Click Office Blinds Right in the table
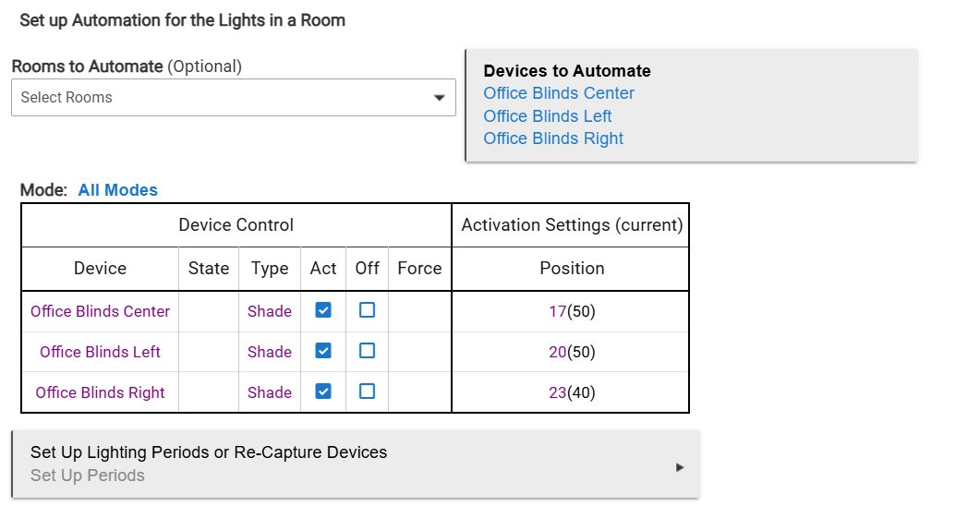The width and height of the screenshot is (980, 506). point(100,392)
